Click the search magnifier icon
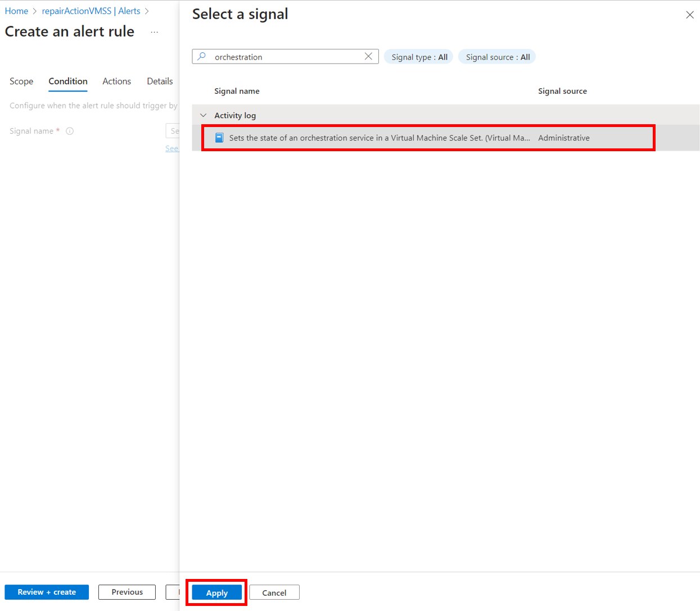 pos(201,56)
